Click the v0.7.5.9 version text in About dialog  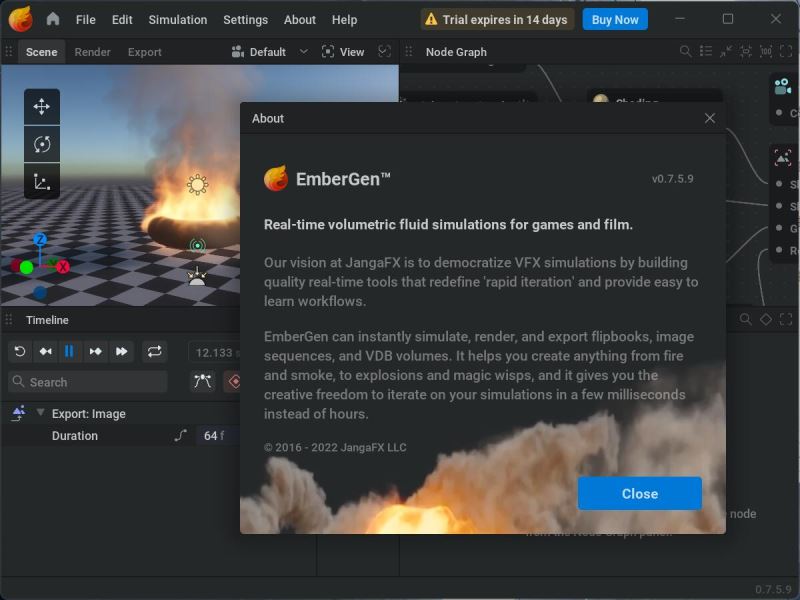tap(672, 179)
